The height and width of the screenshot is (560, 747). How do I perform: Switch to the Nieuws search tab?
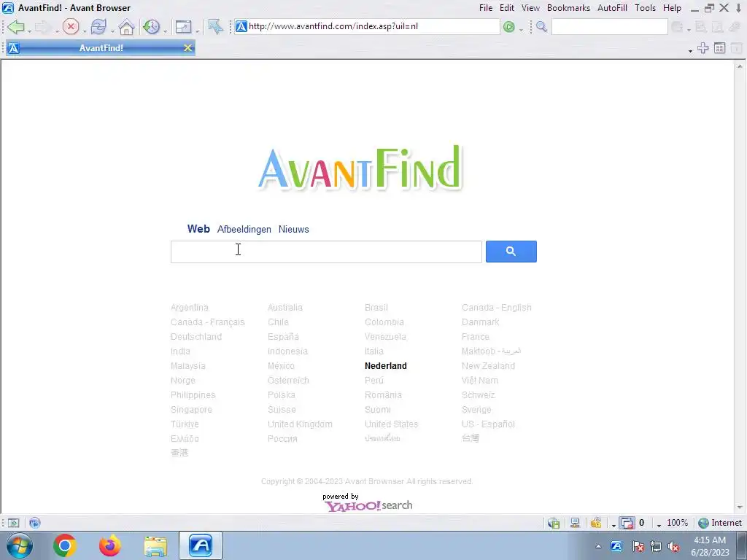click(x=293, y=230)
